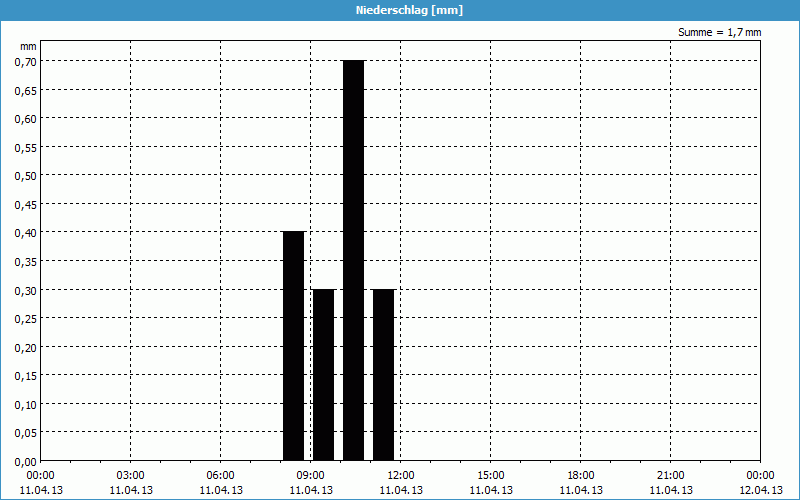Select the 0,25 y-axis label
The image size is (800, 500).
[26, 319]
